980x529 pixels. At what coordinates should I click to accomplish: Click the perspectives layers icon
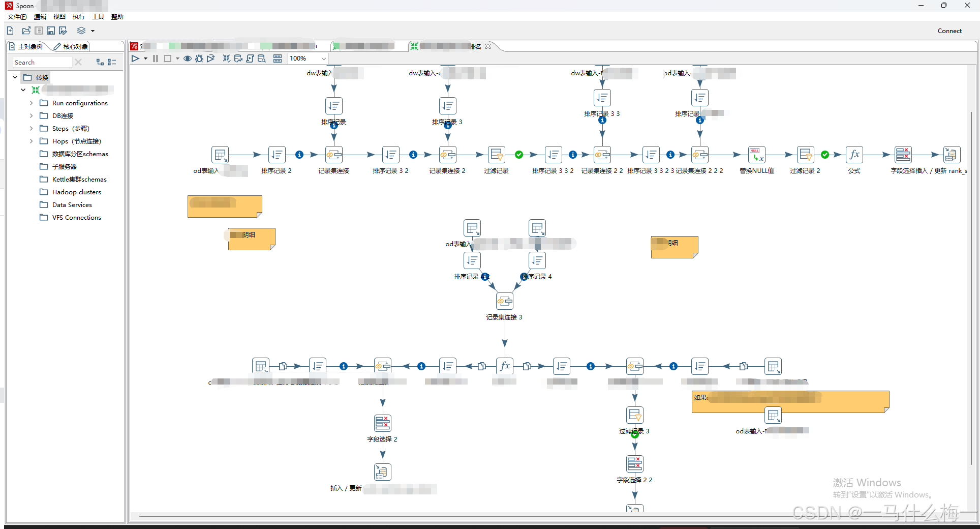81,31
